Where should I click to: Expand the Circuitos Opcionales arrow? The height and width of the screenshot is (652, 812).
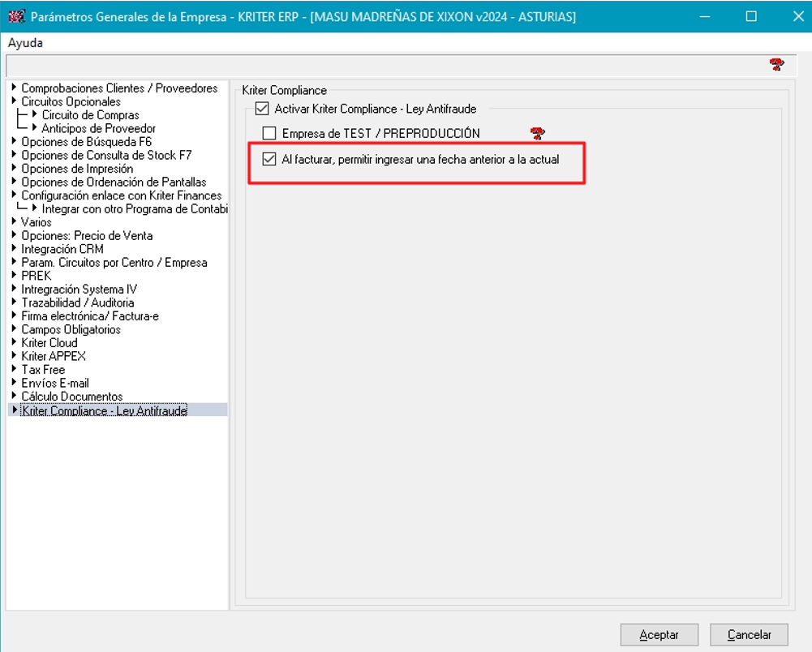(x=14, y=101)
